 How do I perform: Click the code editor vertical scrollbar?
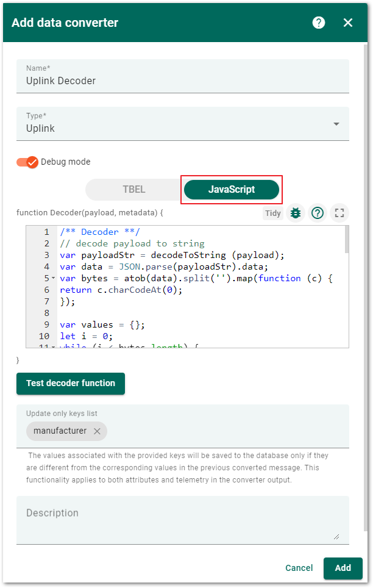[x=347, y=239]
